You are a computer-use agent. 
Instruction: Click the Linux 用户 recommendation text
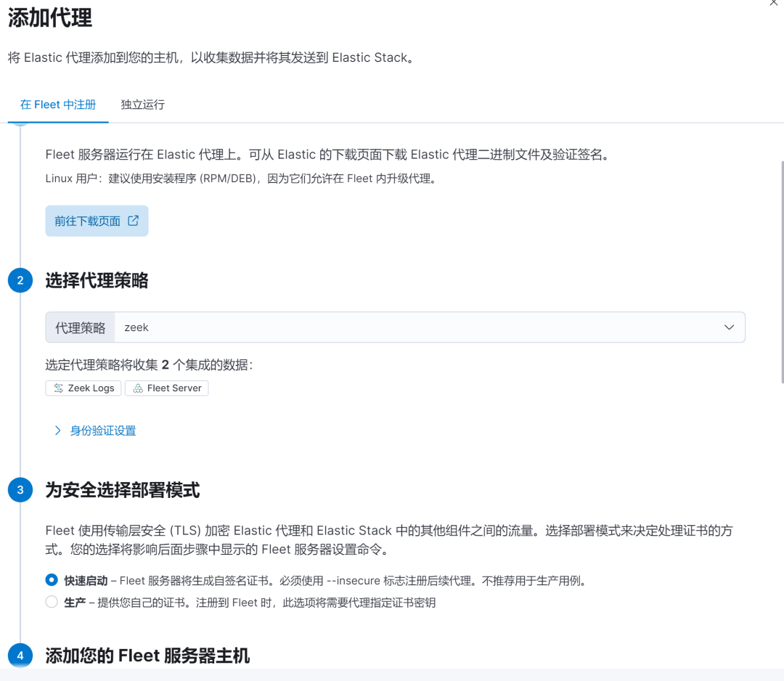point(242,179)
